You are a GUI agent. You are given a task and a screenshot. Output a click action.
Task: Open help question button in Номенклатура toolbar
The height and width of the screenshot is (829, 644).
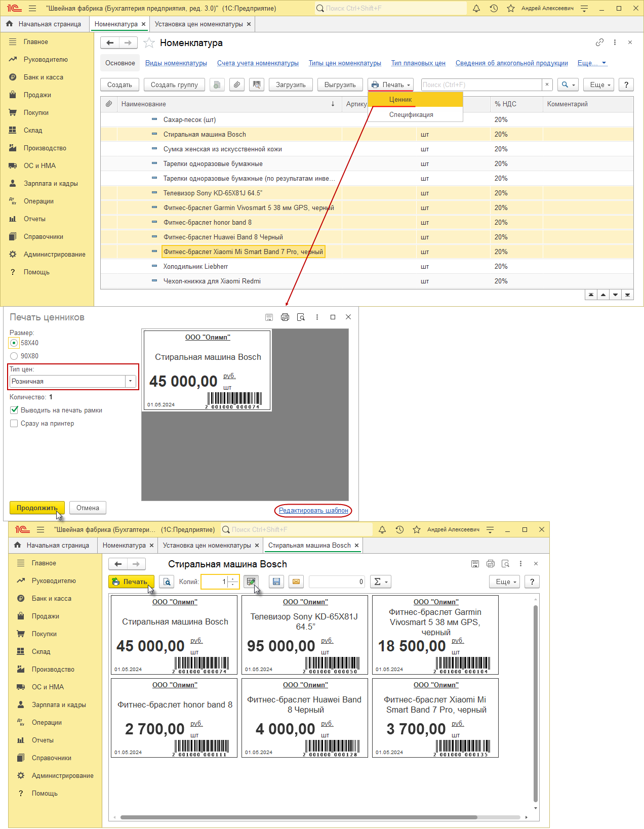(x=626, y=85)
